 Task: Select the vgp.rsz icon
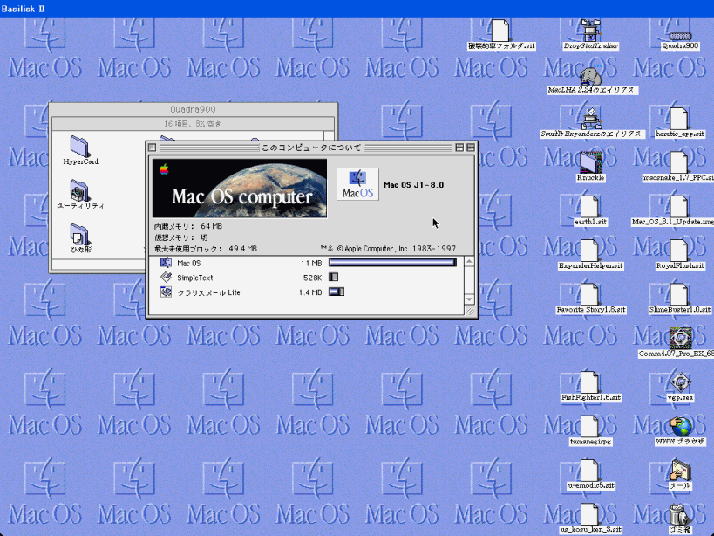pyautogui.click(x=680, y=382)
